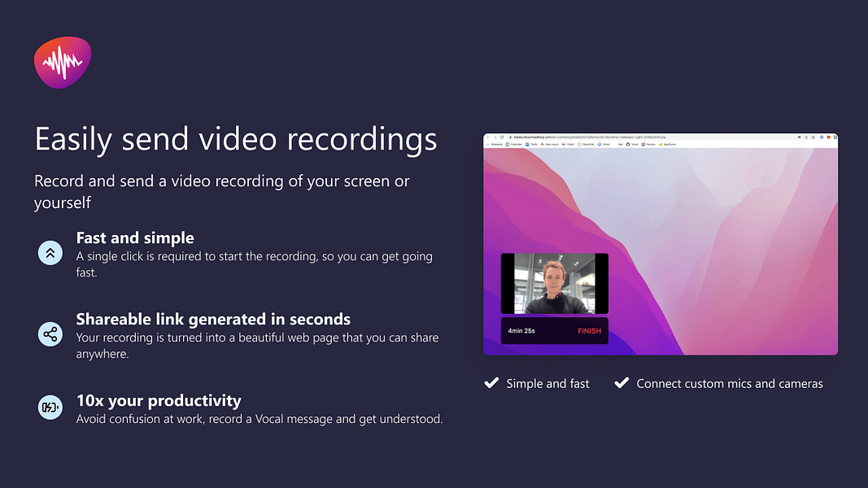The height and width of the screenshot is (488, 868).
Task: Click the Easily send video recordings headline
Action: click(x=236, y=138)
